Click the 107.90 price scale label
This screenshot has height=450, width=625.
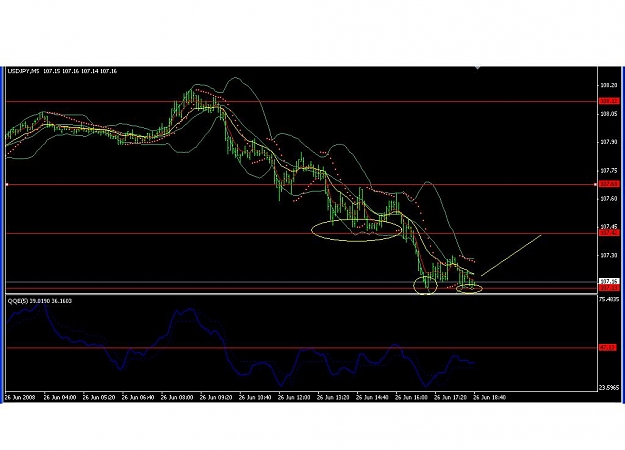(609, 142)
